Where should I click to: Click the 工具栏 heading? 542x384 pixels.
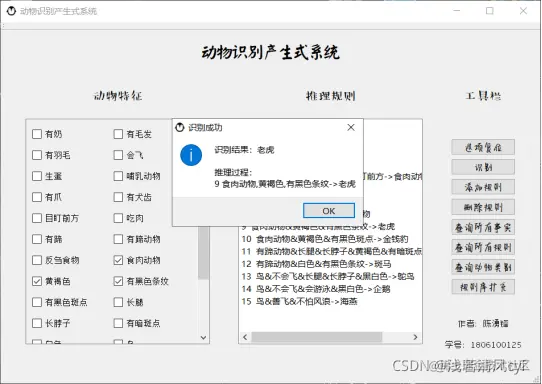(483, 96)
